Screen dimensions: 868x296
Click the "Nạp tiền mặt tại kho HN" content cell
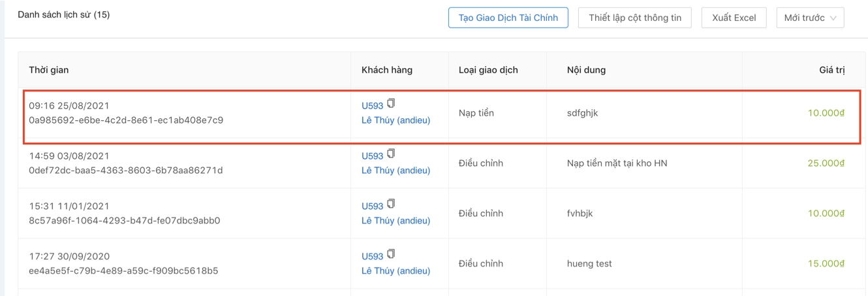[617, 163]
